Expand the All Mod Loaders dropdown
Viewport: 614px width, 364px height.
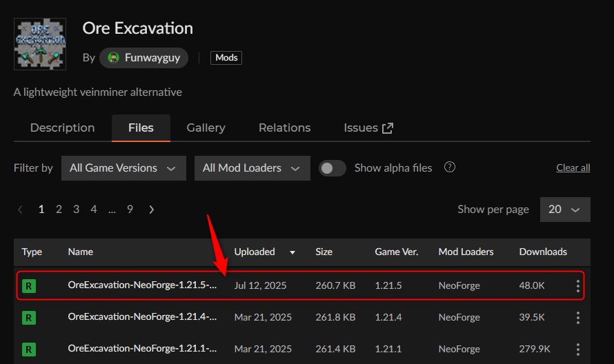coord(252,168)
